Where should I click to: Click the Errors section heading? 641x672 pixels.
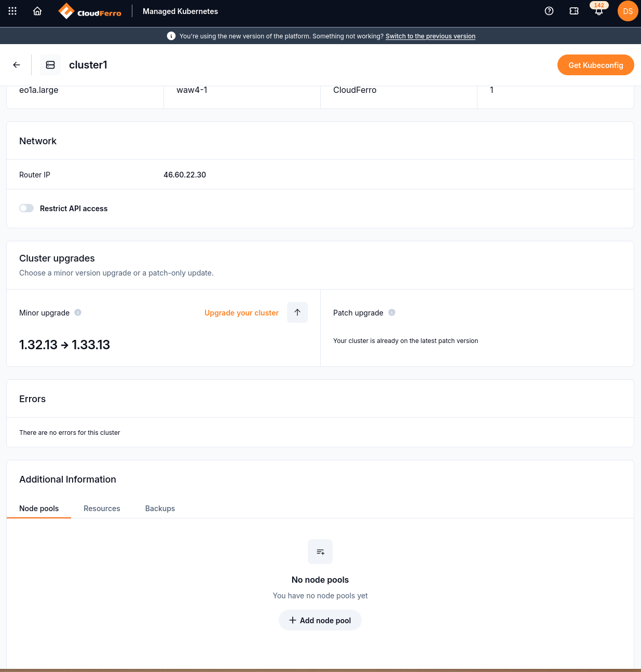tap(32, 399)
